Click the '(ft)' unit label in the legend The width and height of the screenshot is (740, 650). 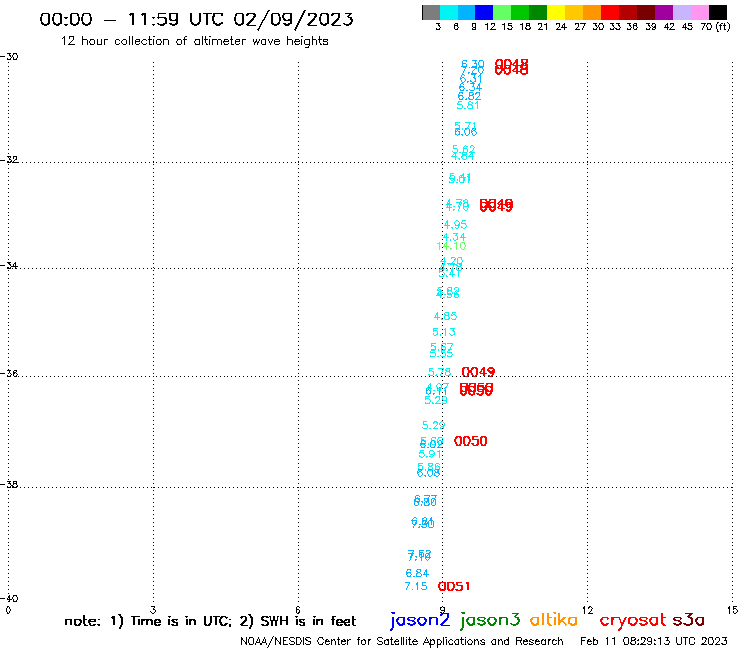(723, 26)
